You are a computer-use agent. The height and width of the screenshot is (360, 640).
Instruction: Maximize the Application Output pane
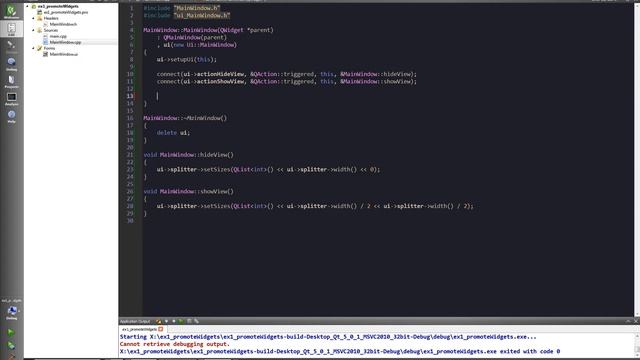(x=628, y=321)
